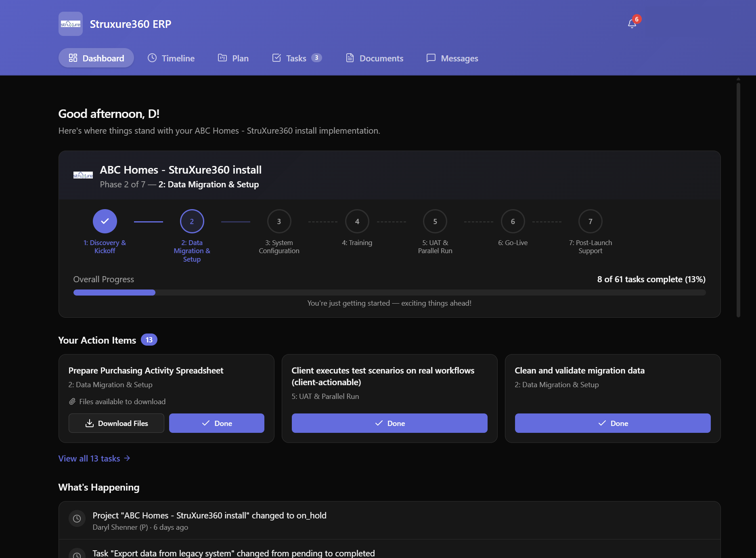This screenshot has width=756, height=558.
Task: Click the Overall Progress bar
Action: (389, 292)
